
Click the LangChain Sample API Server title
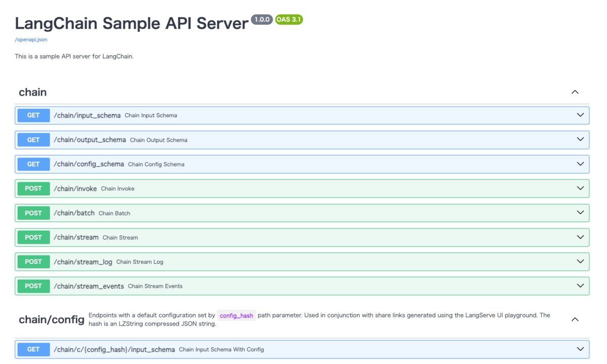pyautogui.click(x=132, y=23)
